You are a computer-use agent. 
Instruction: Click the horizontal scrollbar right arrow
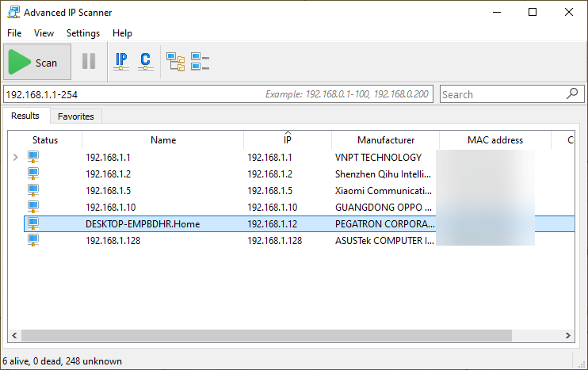pos(567,335)
